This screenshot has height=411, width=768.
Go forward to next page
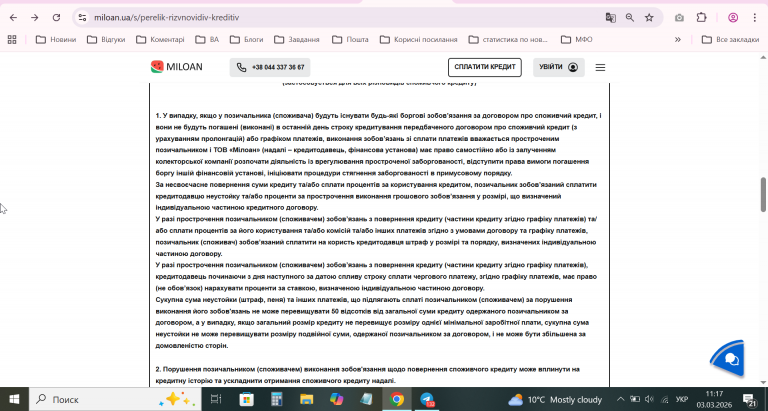[x=34, y=18]
